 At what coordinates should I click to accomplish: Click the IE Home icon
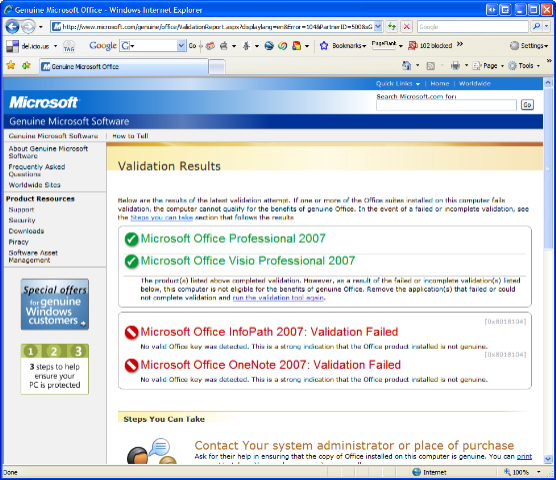(x=407, y=66)
